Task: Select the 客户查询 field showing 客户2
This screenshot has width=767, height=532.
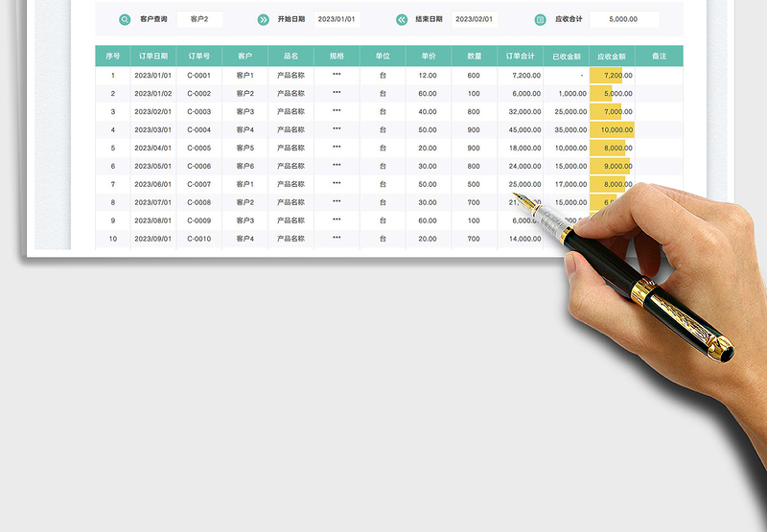Action: (199, 19)
